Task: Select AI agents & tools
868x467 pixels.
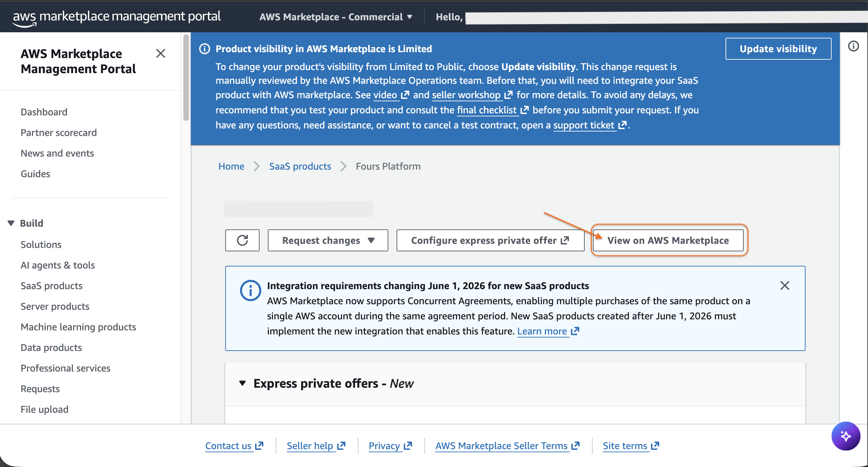Action: coord(58,265)
